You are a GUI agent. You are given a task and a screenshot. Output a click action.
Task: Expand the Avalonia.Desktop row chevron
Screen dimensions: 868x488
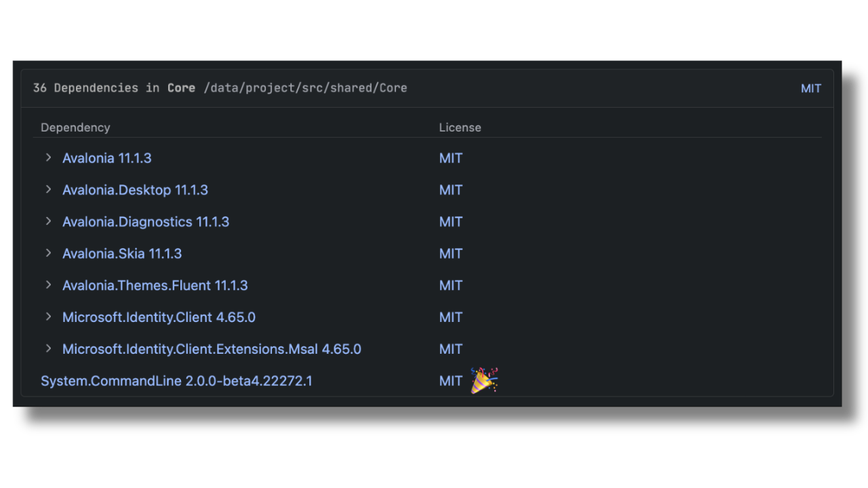(x=48, y=190)
